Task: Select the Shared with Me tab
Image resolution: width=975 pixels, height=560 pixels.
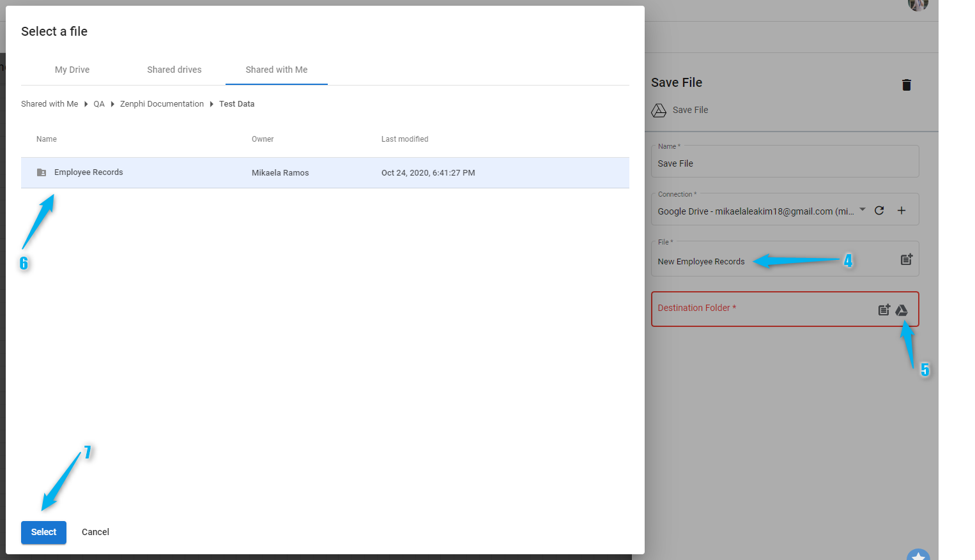Action: click(x=277, y=70)
